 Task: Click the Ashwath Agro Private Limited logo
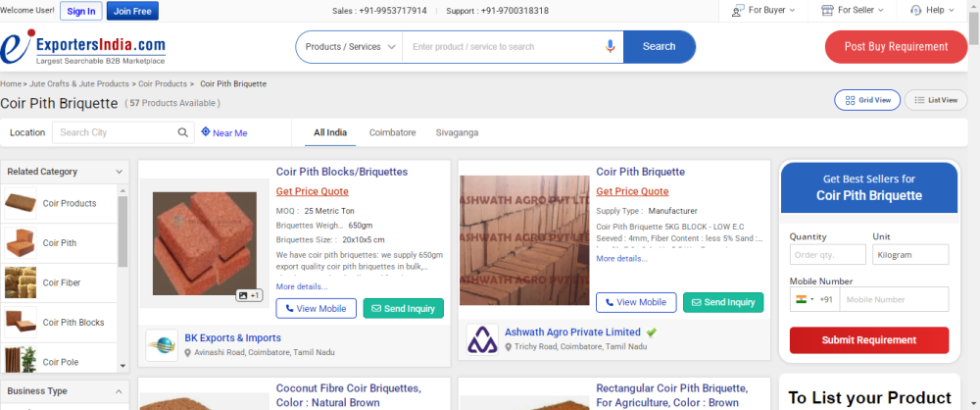point(482,339)
